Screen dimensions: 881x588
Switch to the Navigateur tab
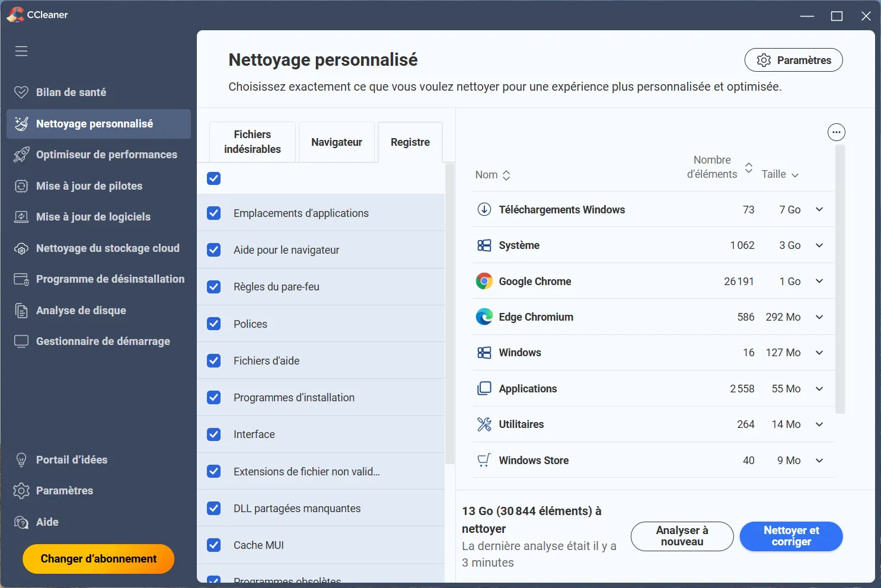point(337,142)
